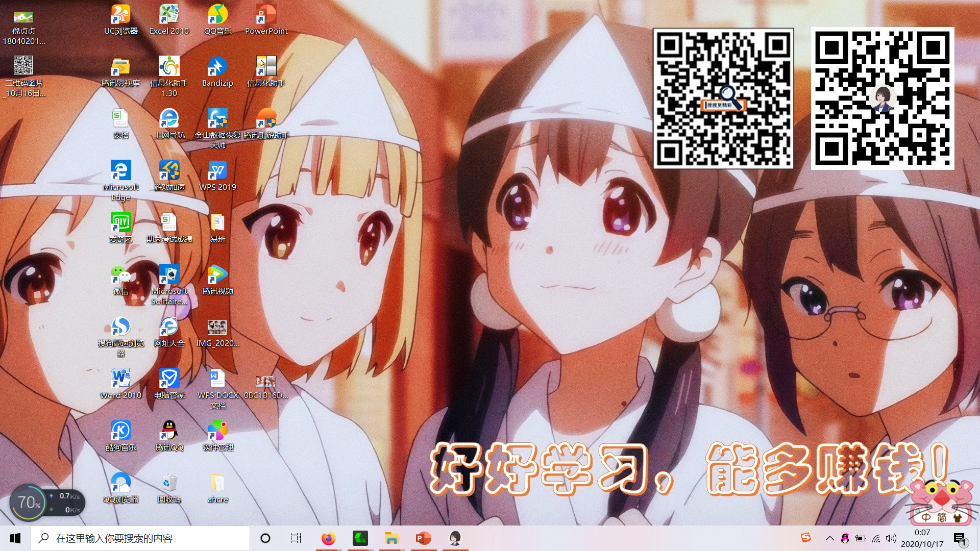Screen dimensions: 980x551
Task: Open the 软件管理 shortcut
Action: [x=218, y=436]
